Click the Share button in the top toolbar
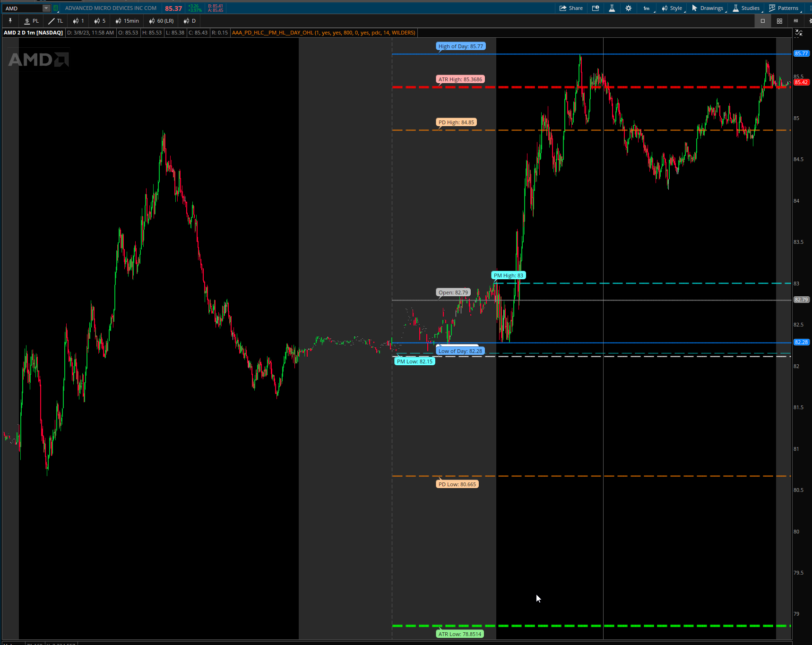The height and width of the screenshot is (645, 812). pos(571,8)
